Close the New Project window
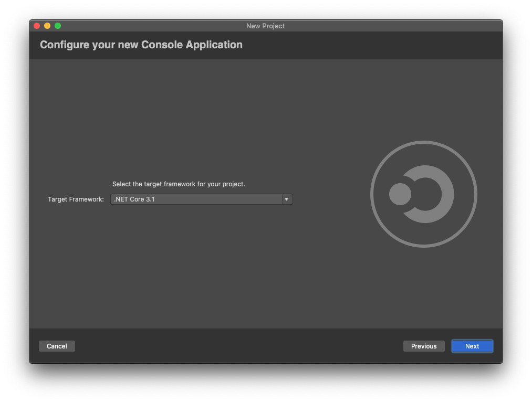 (37, 26)
